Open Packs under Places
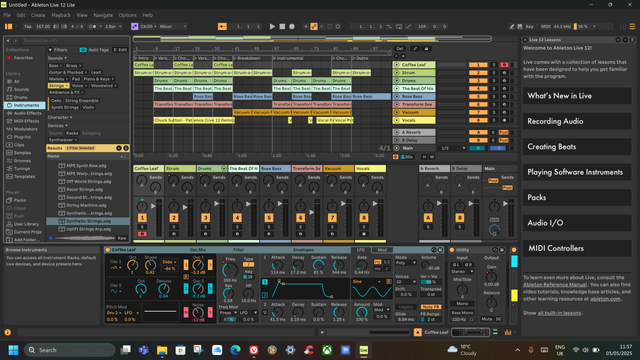The height and width of the screenshot is (360, 640). tap(20, 200)
